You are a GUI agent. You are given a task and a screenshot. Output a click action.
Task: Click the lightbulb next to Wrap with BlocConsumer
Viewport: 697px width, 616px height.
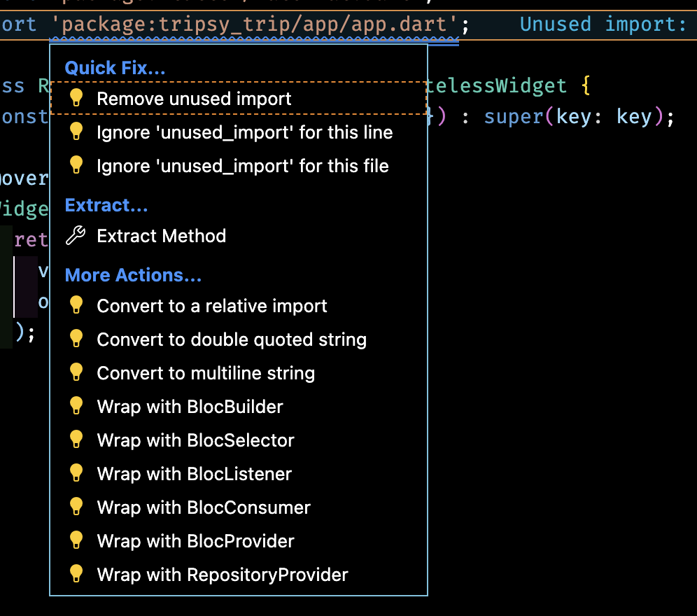(76, 507)
